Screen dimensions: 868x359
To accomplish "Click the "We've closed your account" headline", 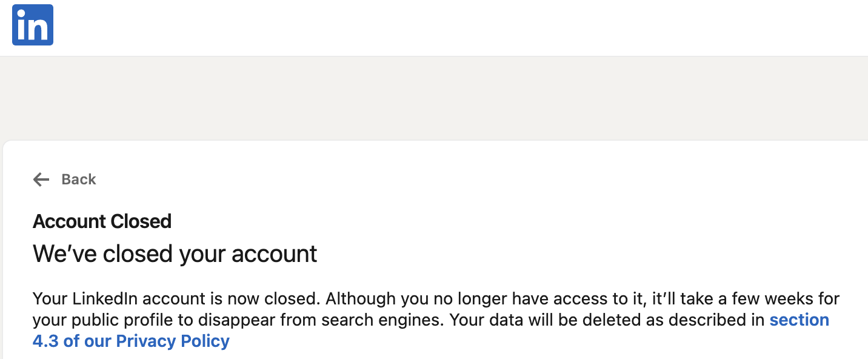I will click(175, 253).
